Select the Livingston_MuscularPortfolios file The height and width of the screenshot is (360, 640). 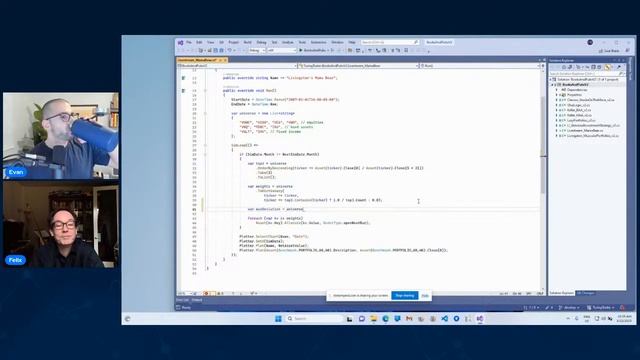(x=593, y=136)
